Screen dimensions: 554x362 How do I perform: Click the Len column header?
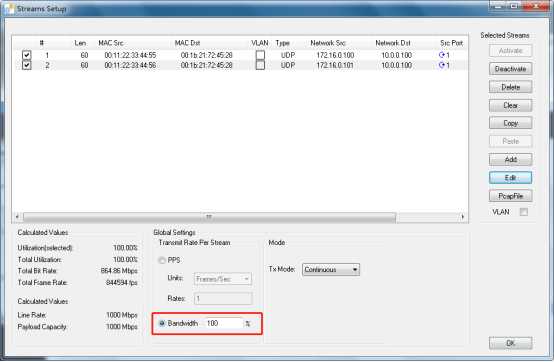[80, 43]
